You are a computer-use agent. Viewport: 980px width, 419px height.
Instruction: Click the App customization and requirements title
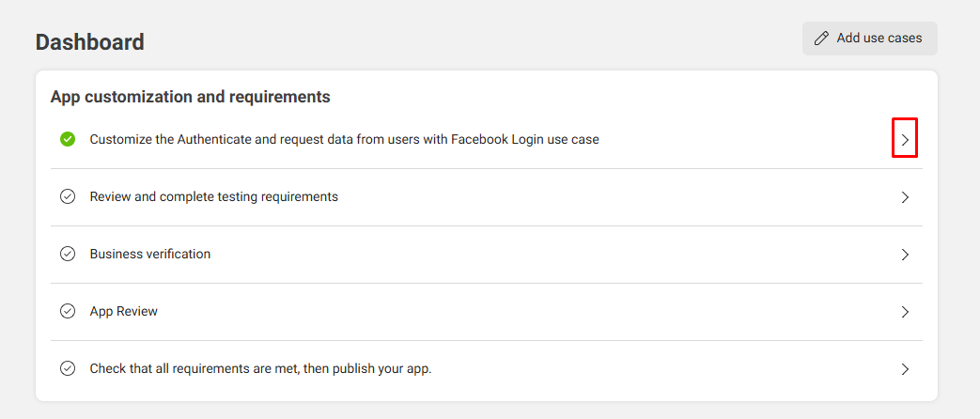190,97
